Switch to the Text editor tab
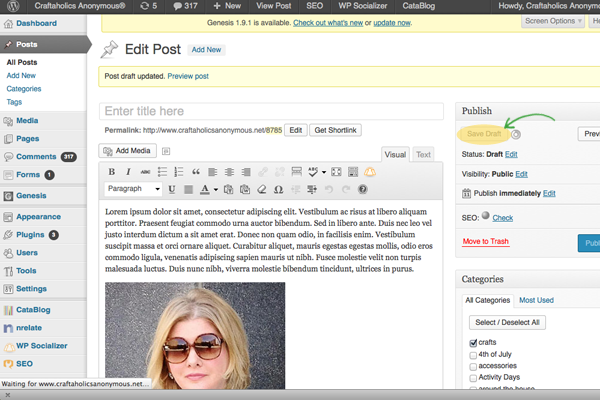 pos(423,155)
